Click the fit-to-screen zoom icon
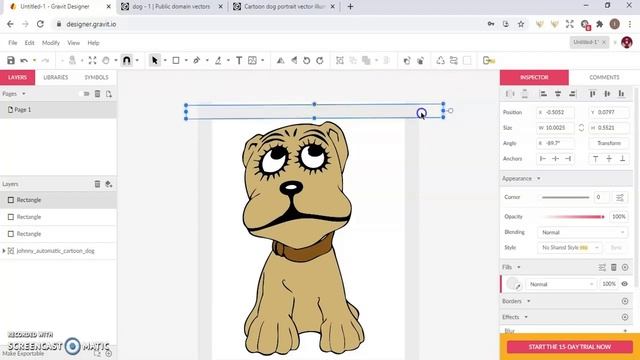This screenshot has height=360, width=640. 92,60
